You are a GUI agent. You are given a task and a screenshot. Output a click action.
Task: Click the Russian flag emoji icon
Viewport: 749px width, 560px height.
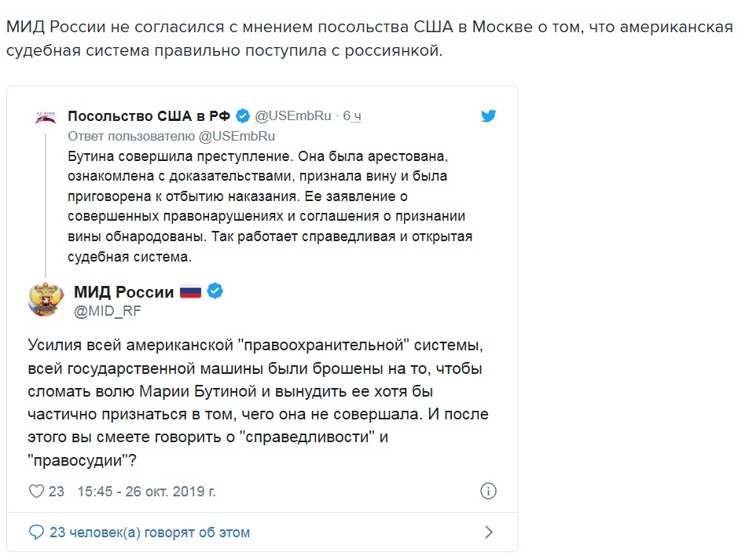191,291
